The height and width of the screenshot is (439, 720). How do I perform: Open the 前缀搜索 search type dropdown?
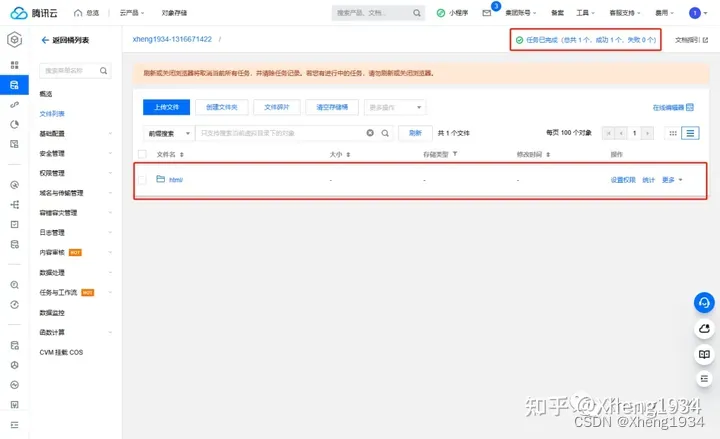pyautogui.click(x=169, y=133)
